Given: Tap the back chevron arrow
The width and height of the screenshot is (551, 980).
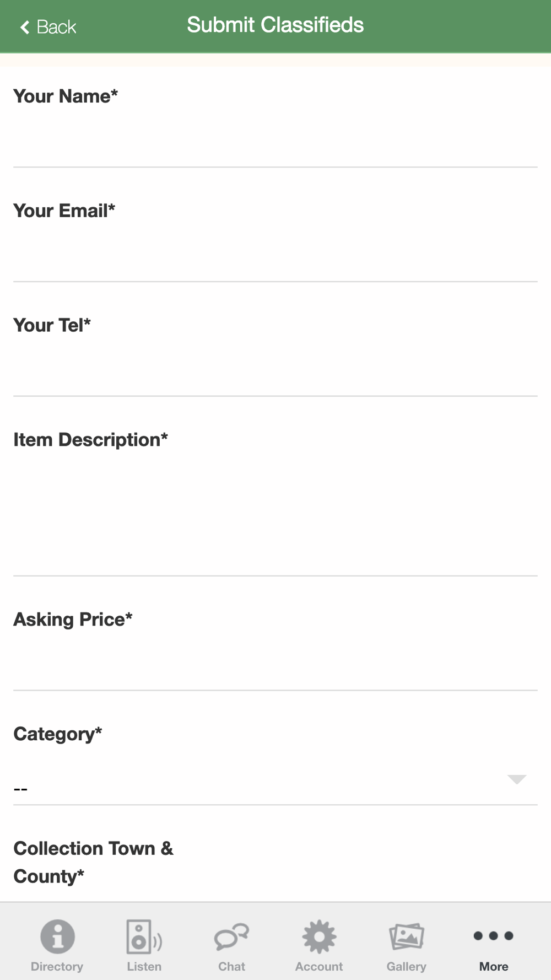Looking at the screenshot, I should pyautogui.click(x=25, y=27).
